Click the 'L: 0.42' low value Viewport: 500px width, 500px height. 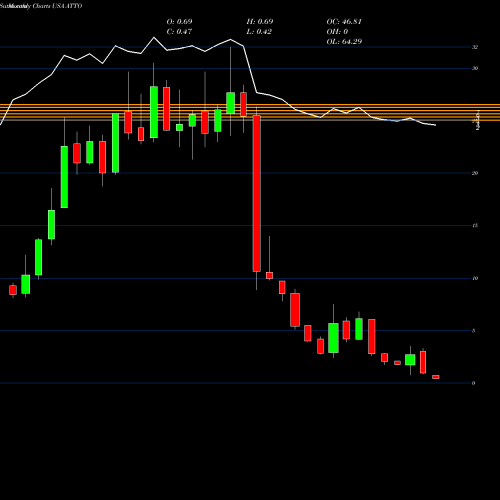[259, 32]
